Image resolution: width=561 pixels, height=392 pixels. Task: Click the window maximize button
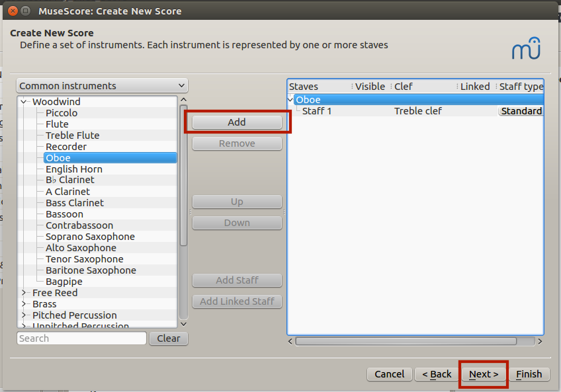(25, 11)
